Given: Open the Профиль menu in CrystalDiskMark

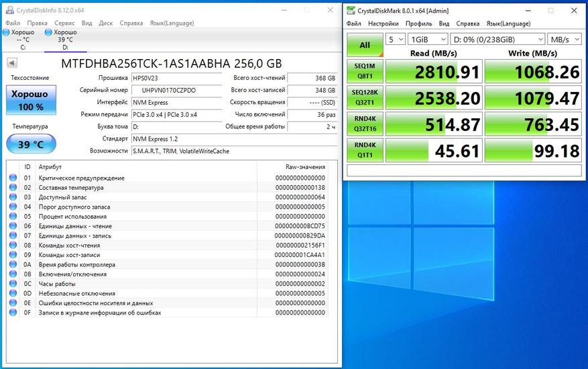Looking at the screenshot, I should [x=418, y=23].
